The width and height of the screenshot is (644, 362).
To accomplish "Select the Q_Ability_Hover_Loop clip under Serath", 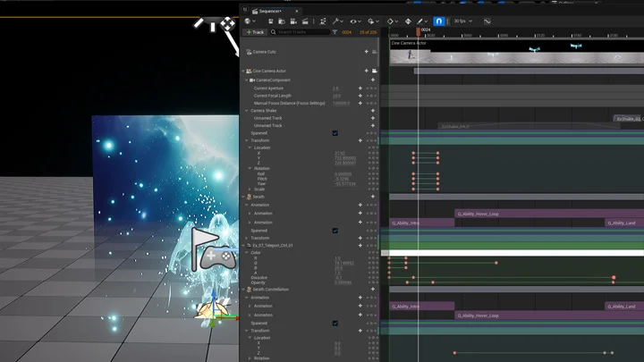I will pos(549,214).
